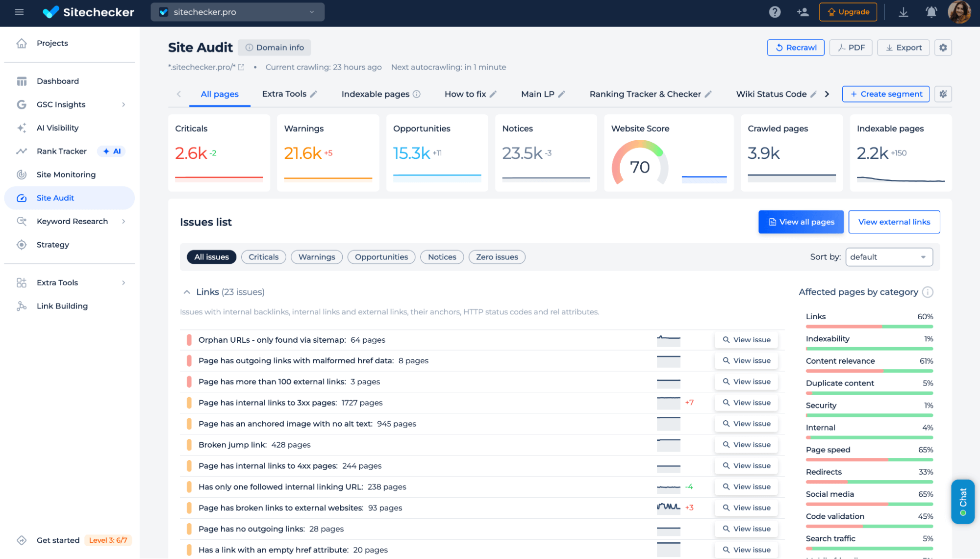This screenshot has height=559, width=980.
Task: Click pencil icon next to Main LP
Action: click(x=562, y=94)
